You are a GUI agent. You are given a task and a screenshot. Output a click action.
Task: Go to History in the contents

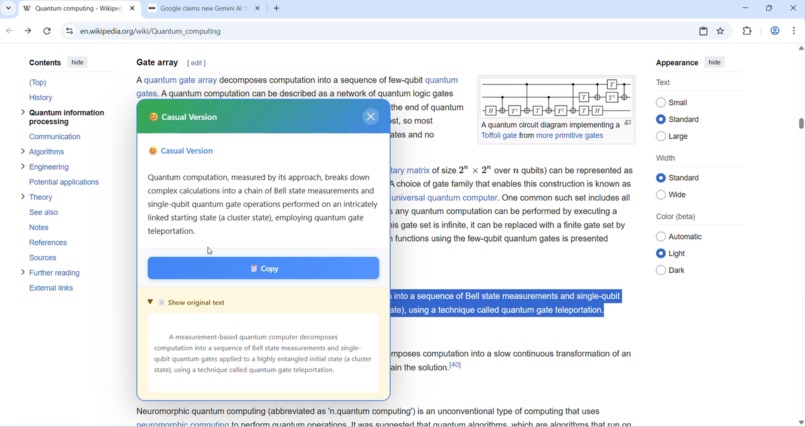(x=41, y=97)
